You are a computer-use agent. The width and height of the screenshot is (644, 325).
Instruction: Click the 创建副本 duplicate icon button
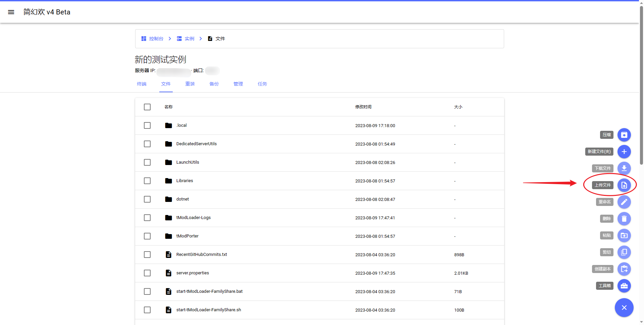pyautogui.click(x=624, y=269)
